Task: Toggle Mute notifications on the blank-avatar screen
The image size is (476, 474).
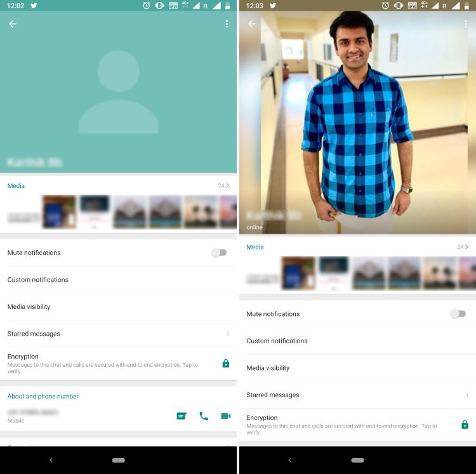Action: click(218, 253)
